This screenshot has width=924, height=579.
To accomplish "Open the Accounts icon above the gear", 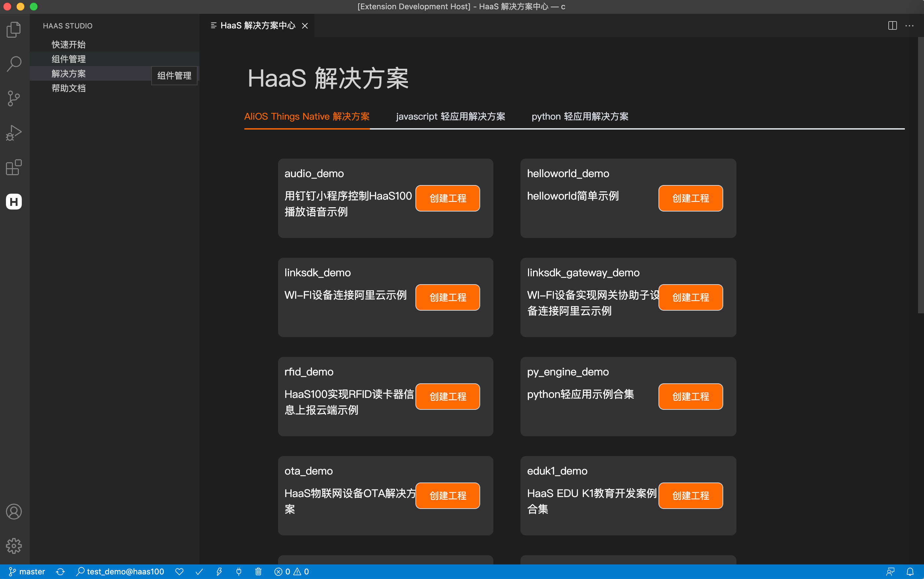I will pyautogui.click(x=14, y=512).
